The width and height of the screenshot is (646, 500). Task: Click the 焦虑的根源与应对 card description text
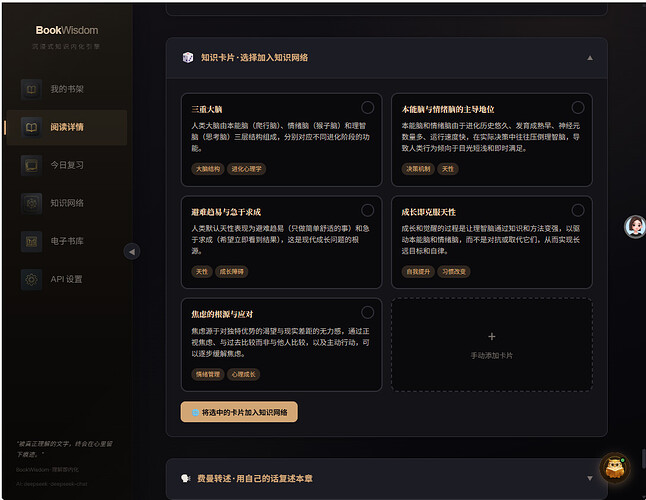pos(280,342)
